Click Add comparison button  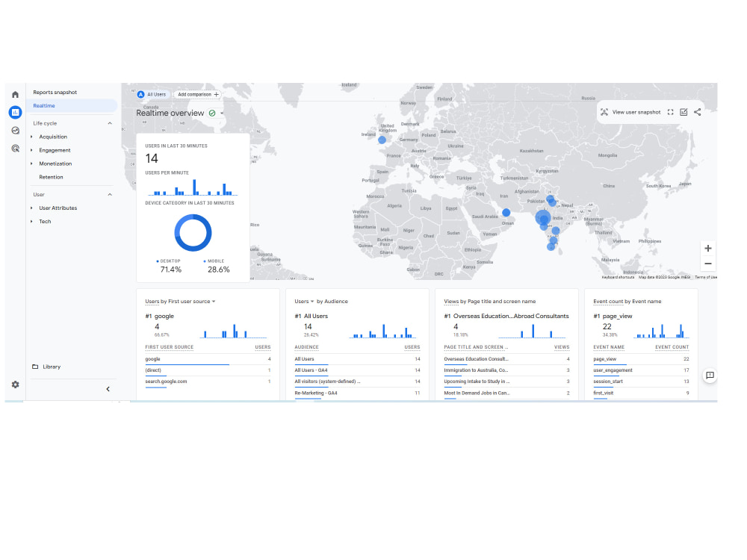point(197,94)
